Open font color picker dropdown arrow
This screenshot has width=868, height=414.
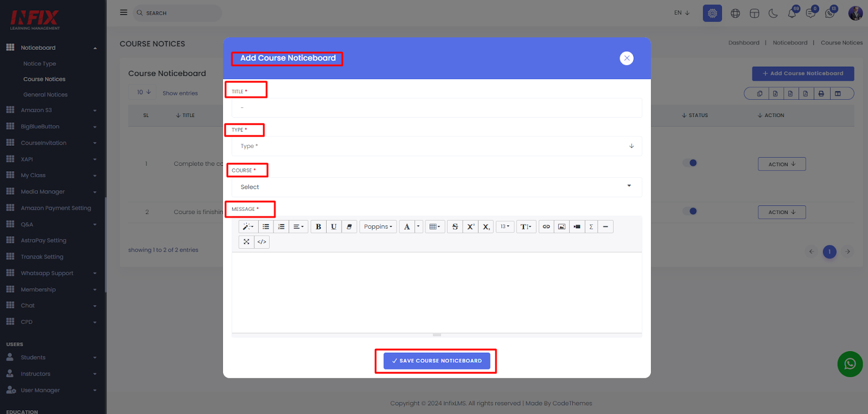click(418, 227)
